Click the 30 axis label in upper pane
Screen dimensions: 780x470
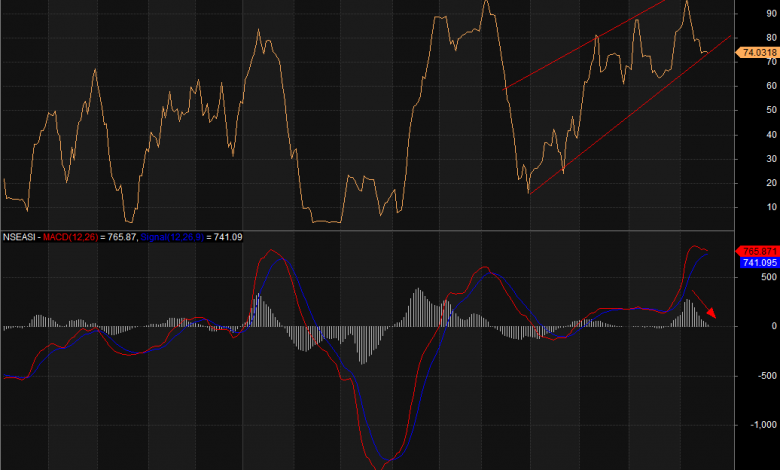coord(772,159)
